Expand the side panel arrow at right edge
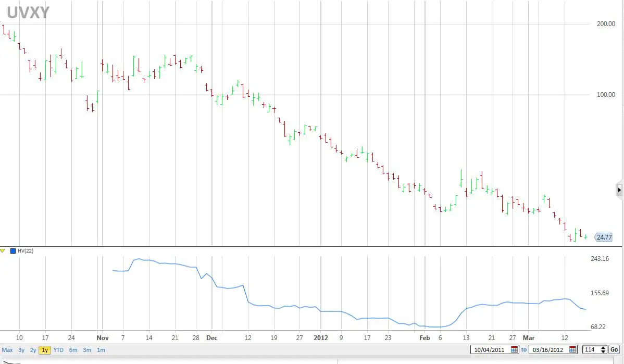Screen dimensions: 624x364 coord(619,190)
